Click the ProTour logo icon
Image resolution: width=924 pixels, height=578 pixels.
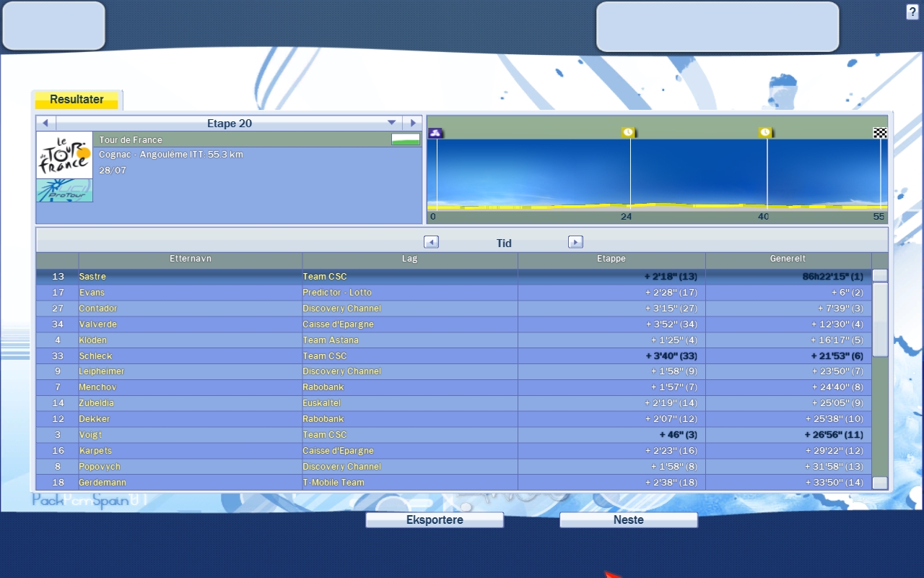pos(64,191)
